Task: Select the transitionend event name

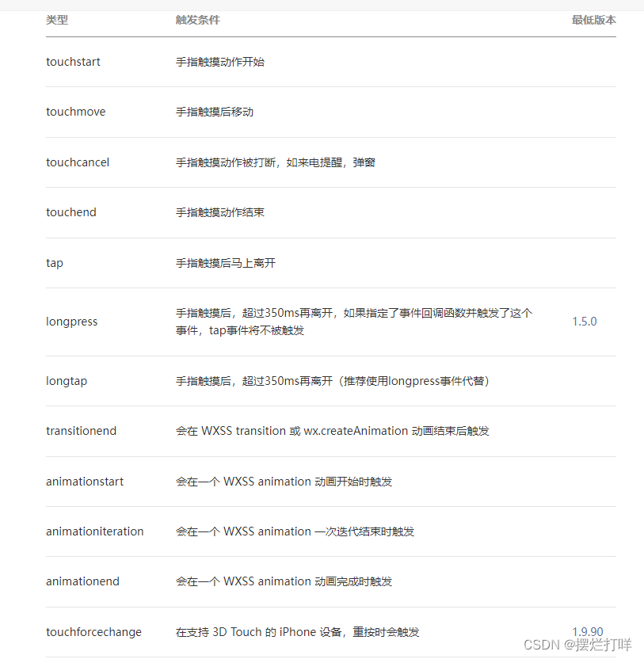Action: [81, 431]
